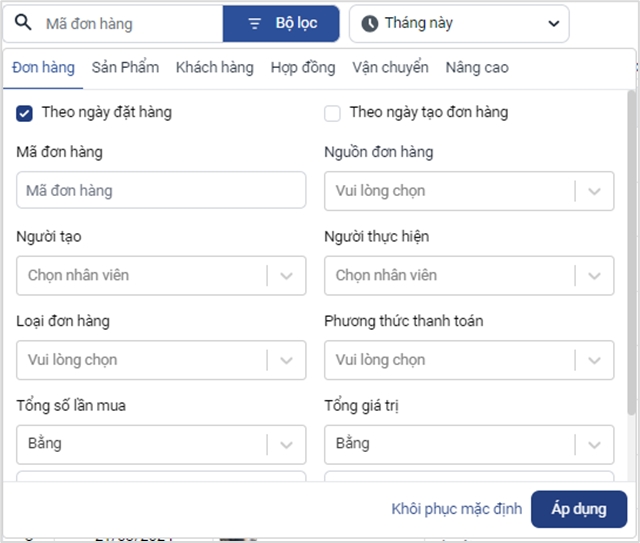Image resolution: width=640 pixels, height=543 pixels.
Task: Open the Tháng này date range dropdown
Action: pyautogui.click(x=459, y=24)
